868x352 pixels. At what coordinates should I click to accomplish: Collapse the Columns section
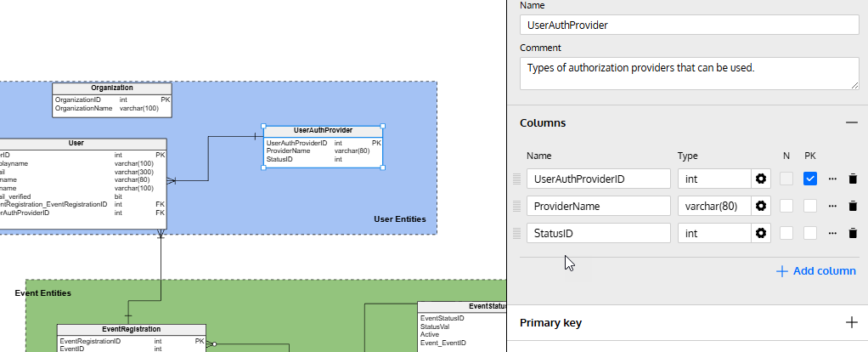click(x=852, y=123)
